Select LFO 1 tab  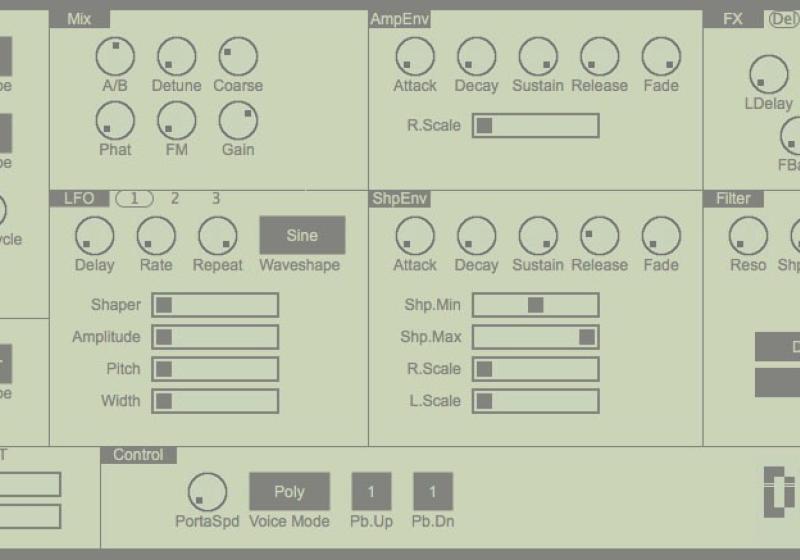[134, 198]
